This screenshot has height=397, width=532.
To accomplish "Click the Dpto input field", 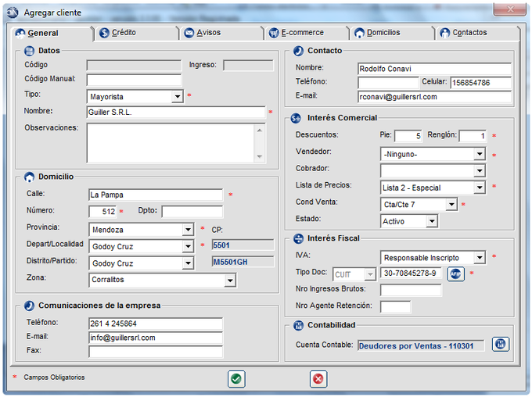I will [192, 212].
